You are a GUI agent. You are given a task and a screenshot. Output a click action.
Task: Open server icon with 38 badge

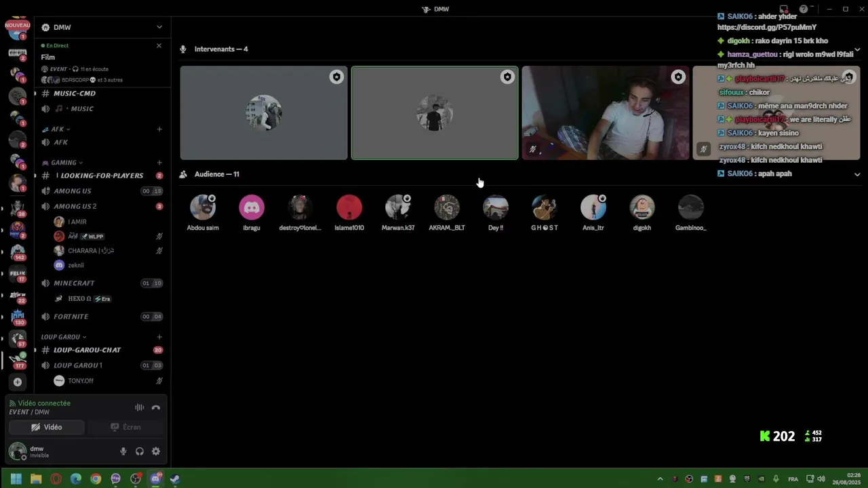[x=18, y=207]
